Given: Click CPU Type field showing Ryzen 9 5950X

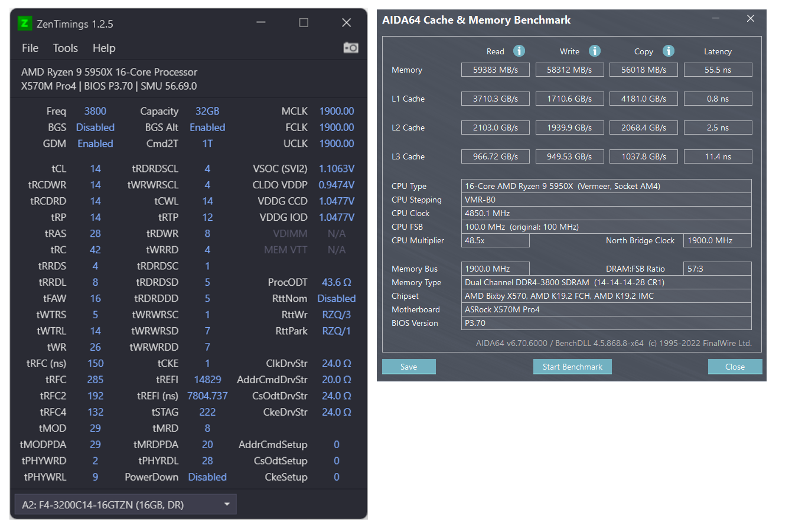Looking at the screenshot, I should [606, 186].
